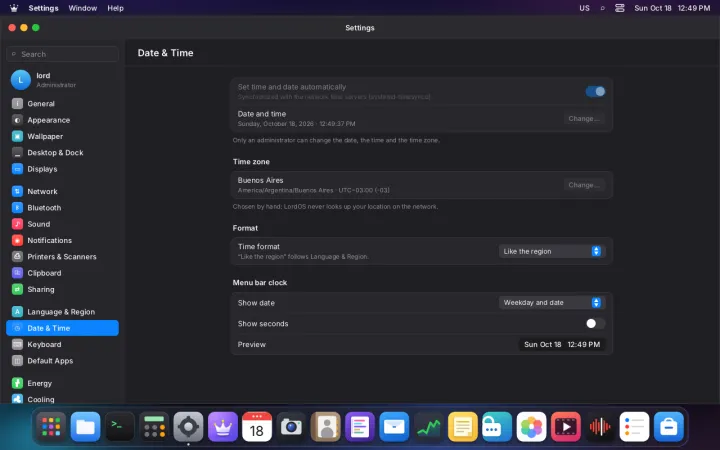Open the App Store bag icon in dock
The width and height of the screenshot is (720, 450).
[x=669, y=427]
